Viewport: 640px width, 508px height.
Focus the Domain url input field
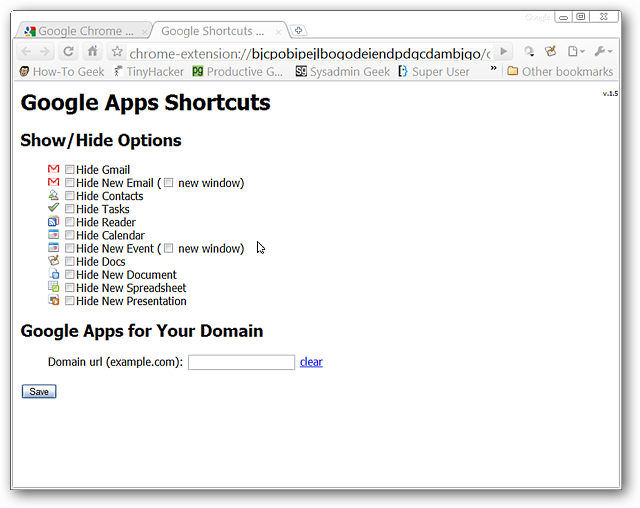241,362
